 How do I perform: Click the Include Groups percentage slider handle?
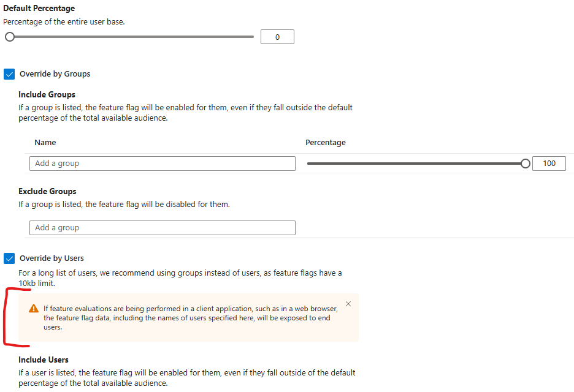point(526,163)
